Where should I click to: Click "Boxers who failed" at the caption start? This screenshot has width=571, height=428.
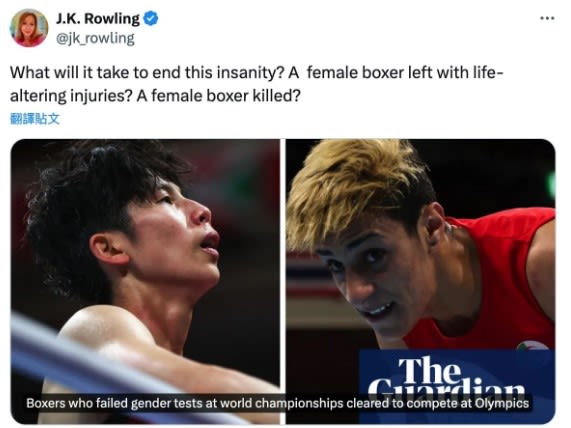[x=77, y=404]
